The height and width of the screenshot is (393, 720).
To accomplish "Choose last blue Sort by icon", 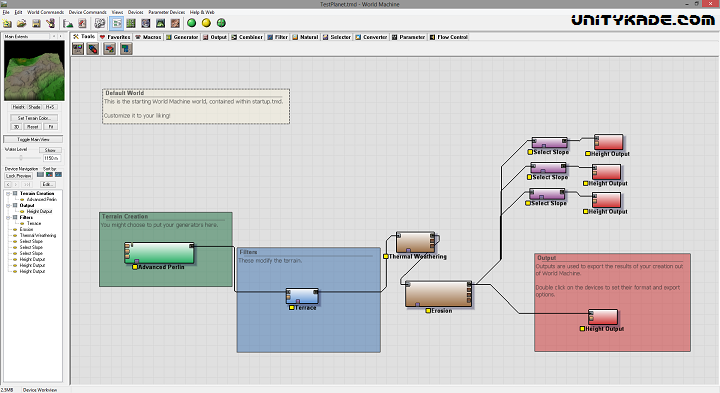I will [x=58, y=174].
